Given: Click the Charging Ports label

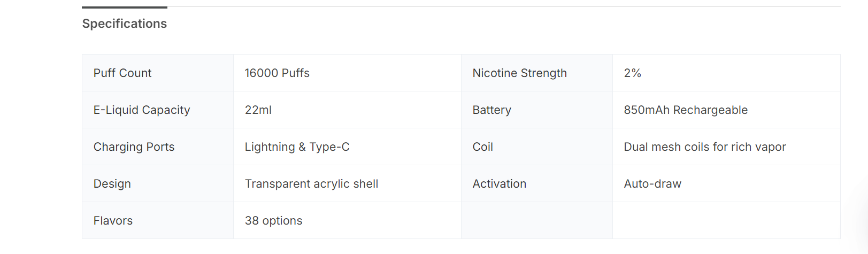Looking at the screenshot, I should (134, 147).
